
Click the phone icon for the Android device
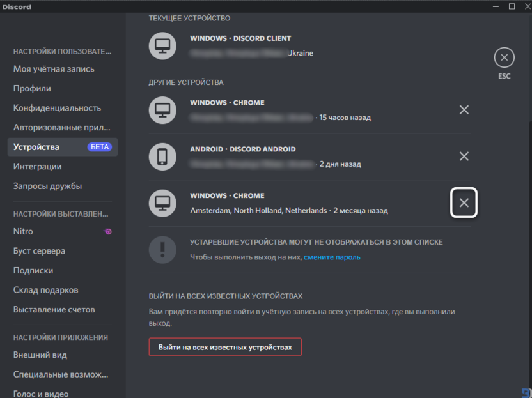162,157
